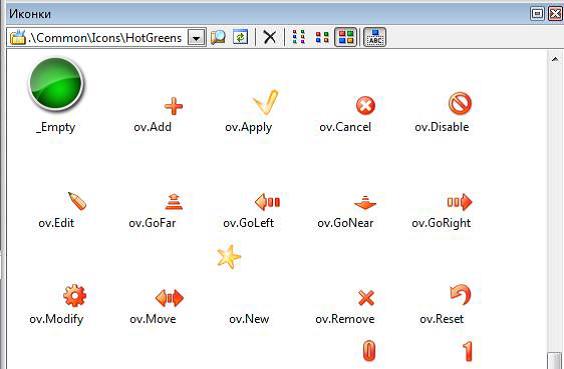This screenshot has height=369, width=564.
Task: Select the ov.Reset curved arrow icon
Action: pyautogui.click(x=460, y=295)
